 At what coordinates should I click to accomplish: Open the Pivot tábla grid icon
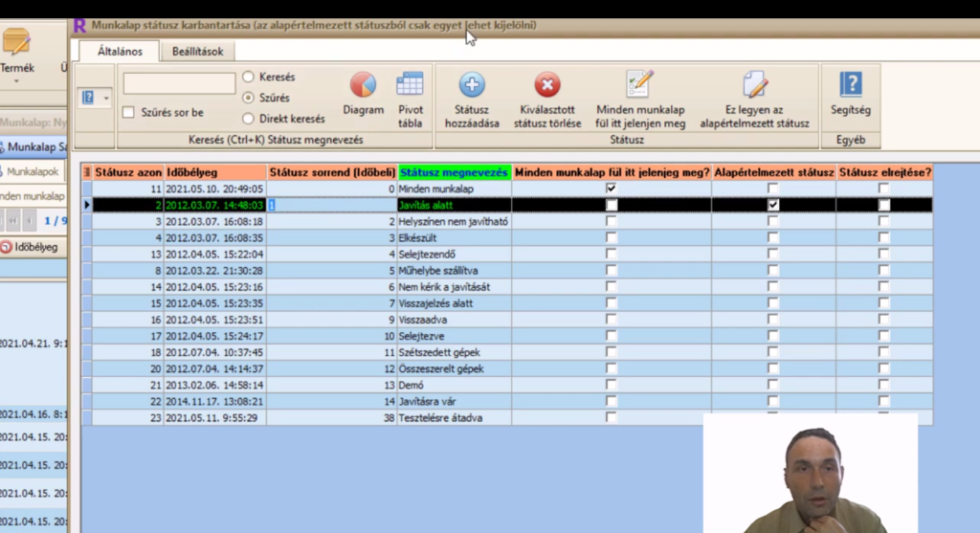(x=410, y=84)
